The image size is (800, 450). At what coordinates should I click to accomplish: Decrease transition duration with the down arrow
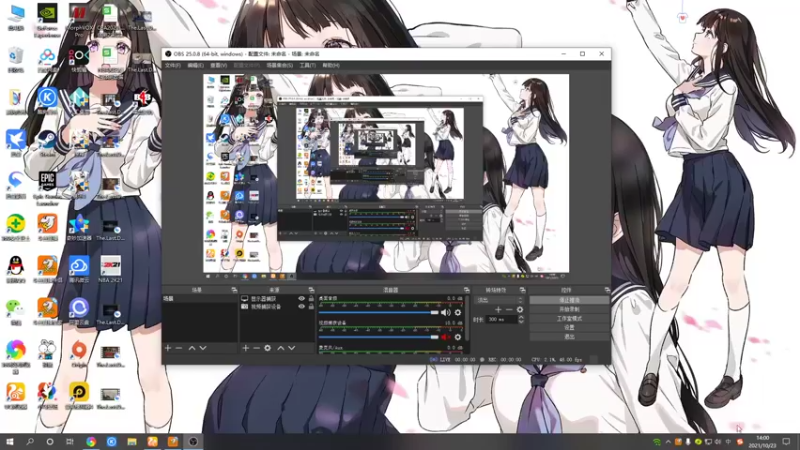pyautogui.click(x=521, y=322)
